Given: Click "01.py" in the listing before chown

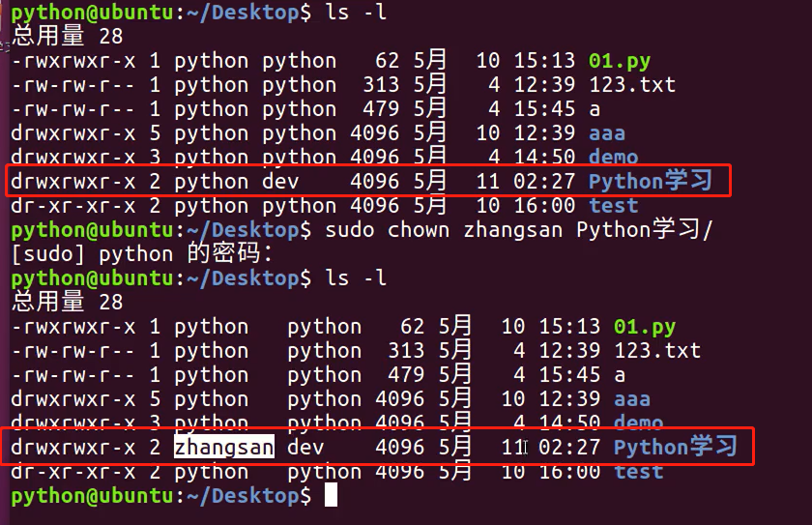Looking at the screenshot, I should 620,62.
